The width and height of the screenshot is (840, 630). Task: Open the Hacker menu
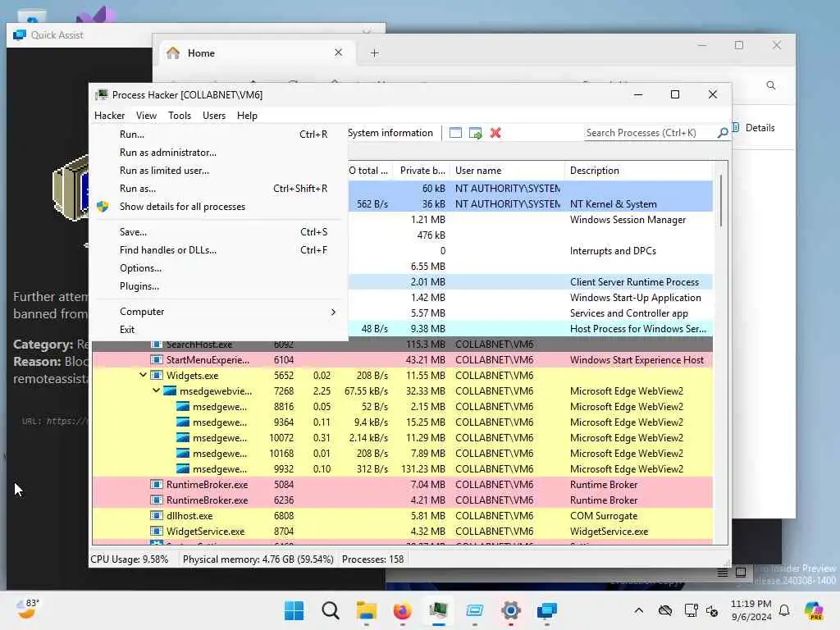coord(109,116)
